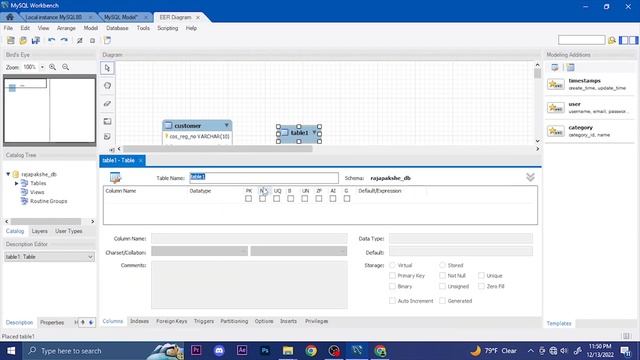Click the diagram vertical scrollbar
This screenshot has width=640, height=360.
pyautogui.click(x=537, y=73)
